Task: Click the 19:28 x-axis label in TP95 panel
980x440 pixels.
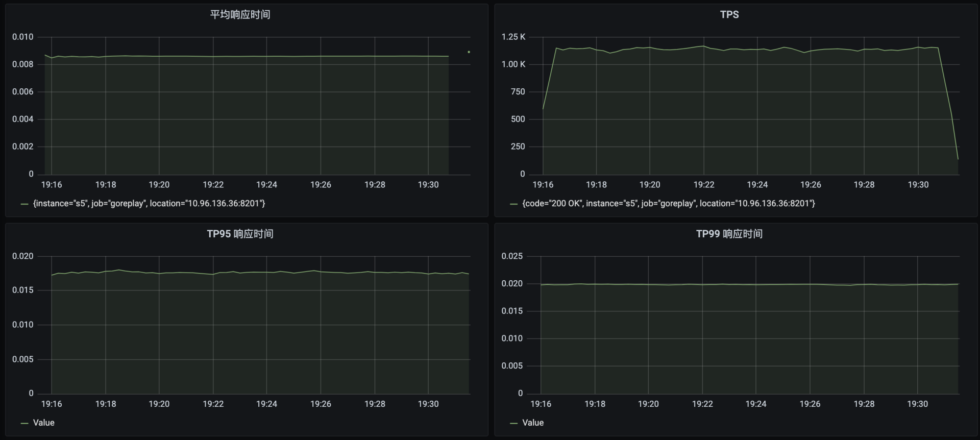Action: [x=375, y=404]
